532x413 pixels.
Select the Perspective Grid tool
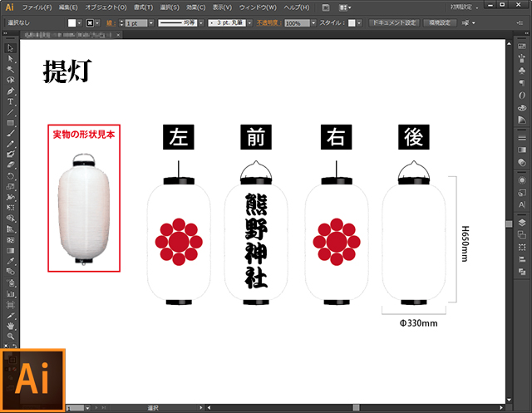click(10, 229)
